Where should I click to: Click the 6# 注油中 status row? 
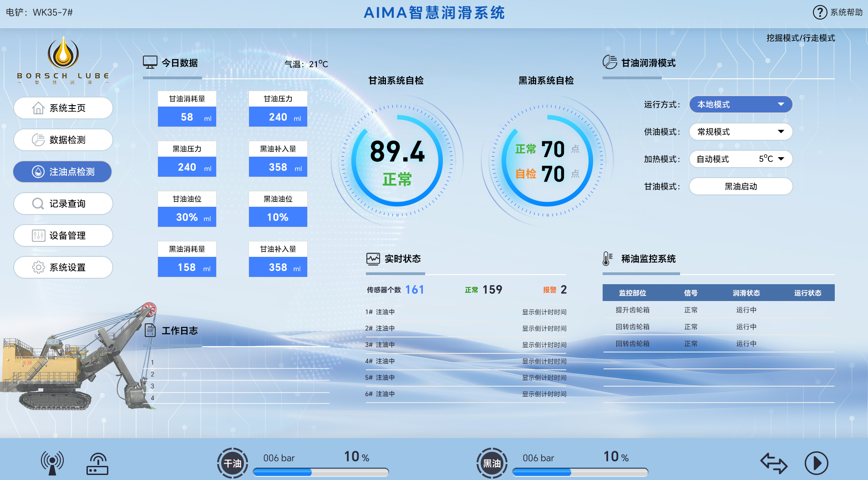point(466,394)
